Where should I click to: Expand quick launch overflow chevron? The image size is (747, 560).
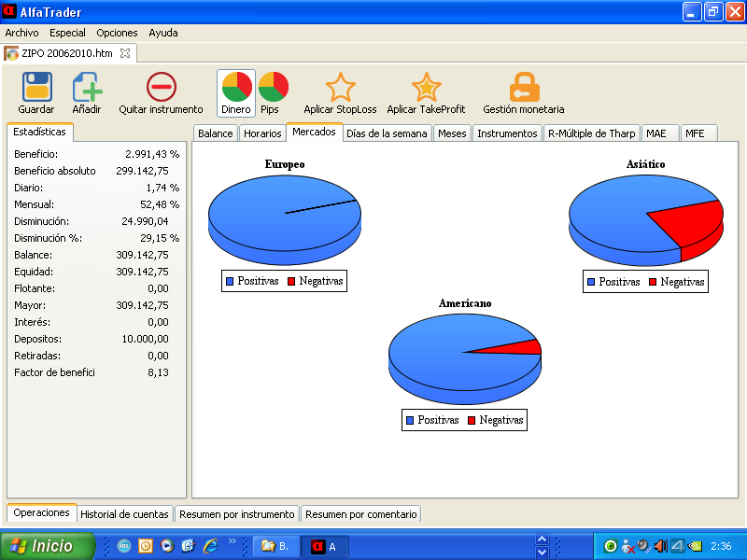pyautogui.click(x=233, y=541)
